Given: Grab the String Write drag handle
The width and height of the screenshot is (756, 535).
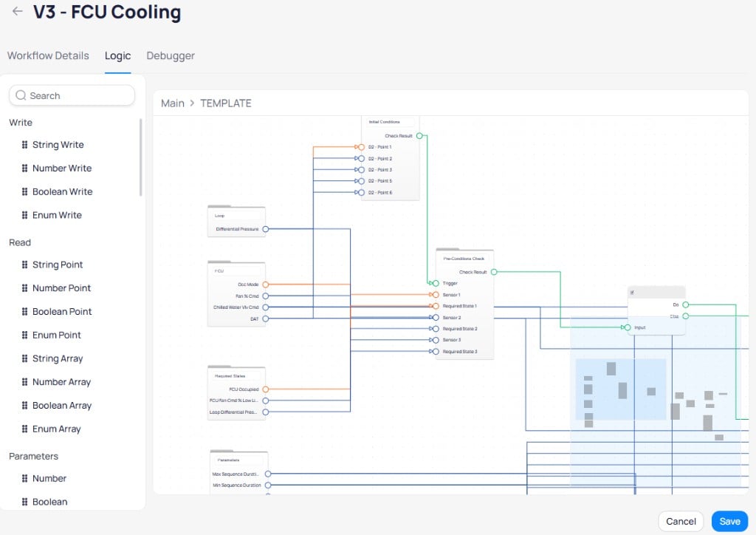Looking at the screenshot, I should pos(24,145).
